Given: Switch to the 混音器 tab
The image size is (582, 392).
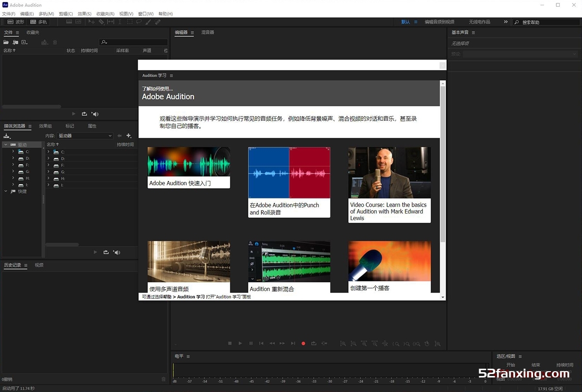Looking at the screenshot, I should pos(208,33).
